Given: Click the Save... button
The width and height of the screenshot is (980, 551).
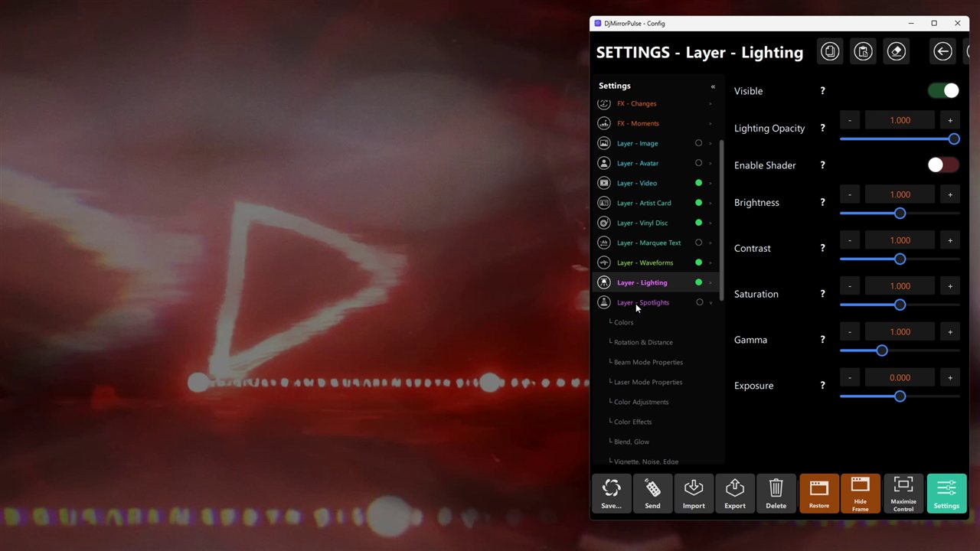Looking at the screenshot, I should point(611,494).
